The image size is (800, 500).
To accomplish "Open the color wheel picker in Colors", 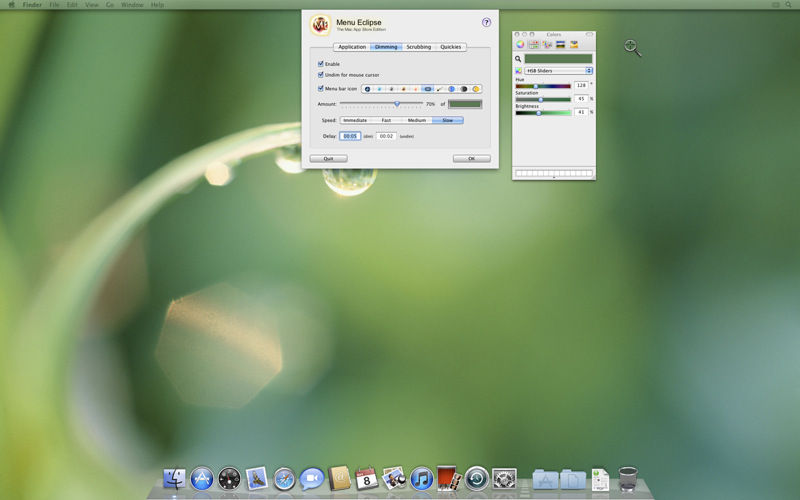I will (520, 44).
